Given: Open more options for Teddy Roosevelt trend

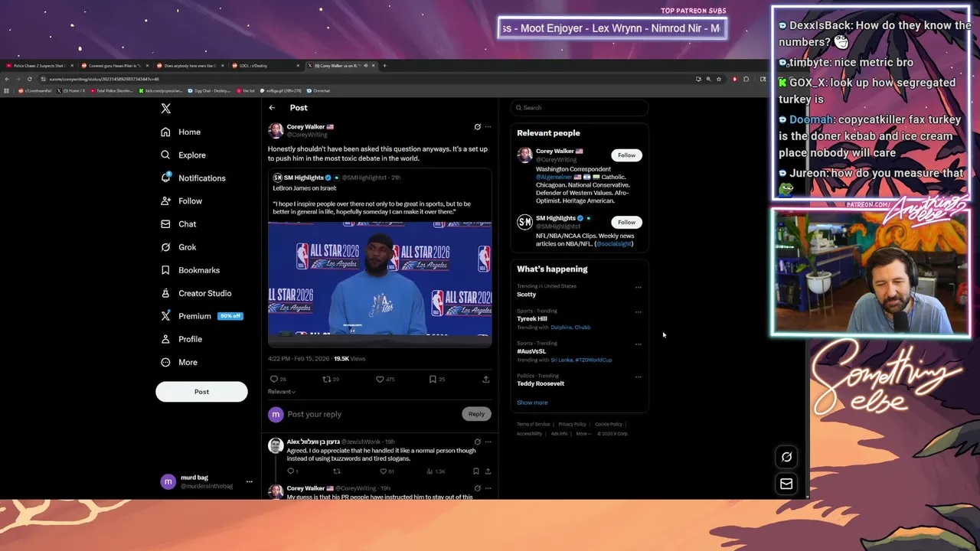Looking at the screenshot, I should pyautogui.click(x=638, y=377).
